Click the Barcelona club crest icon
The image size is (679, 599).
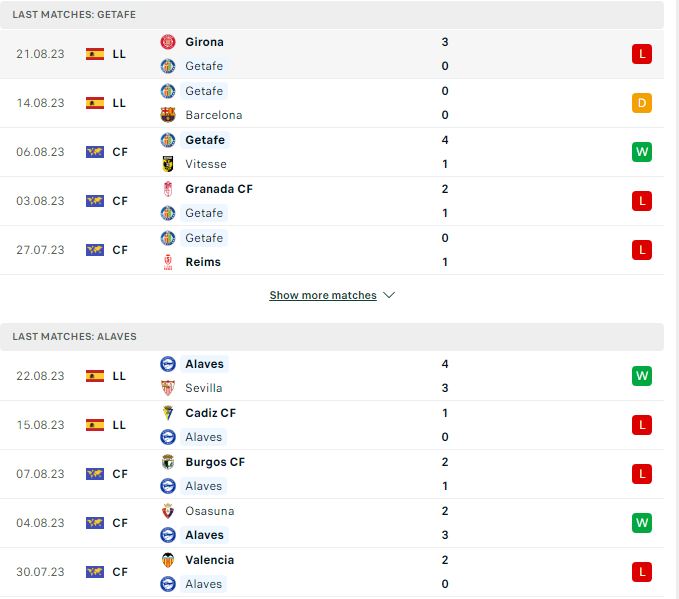[x=168, y=115]
